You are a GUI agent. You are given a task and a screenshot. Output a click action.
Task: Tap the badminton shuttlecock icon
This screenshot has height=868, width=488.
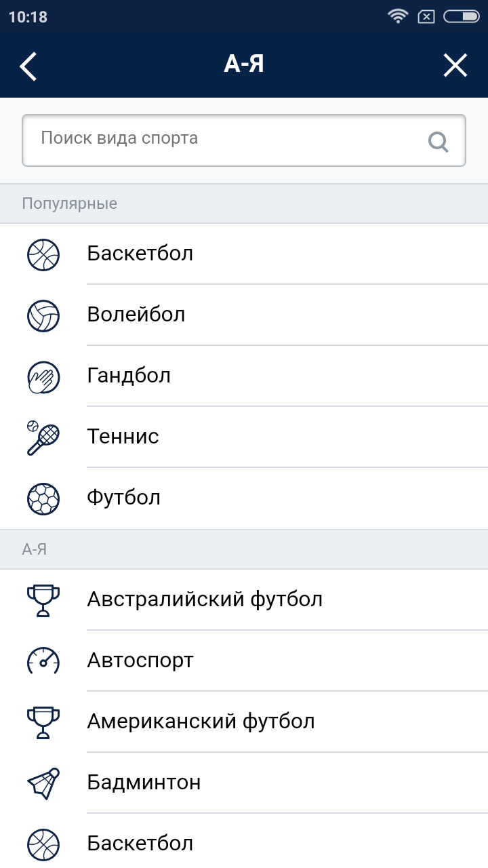click(43, 783)
